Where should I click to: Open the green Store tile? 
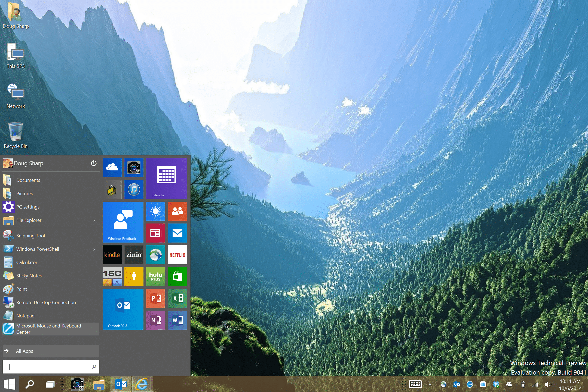click(x=177, y=277)
